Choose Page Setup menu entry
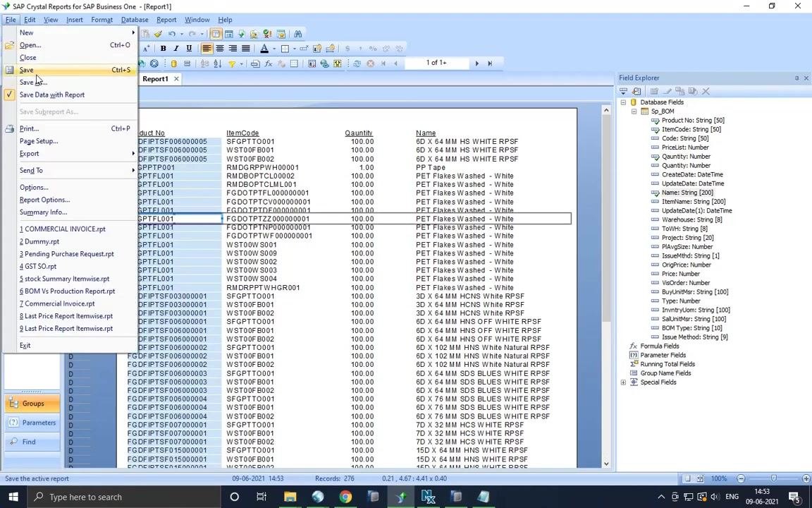 (70, 141)
